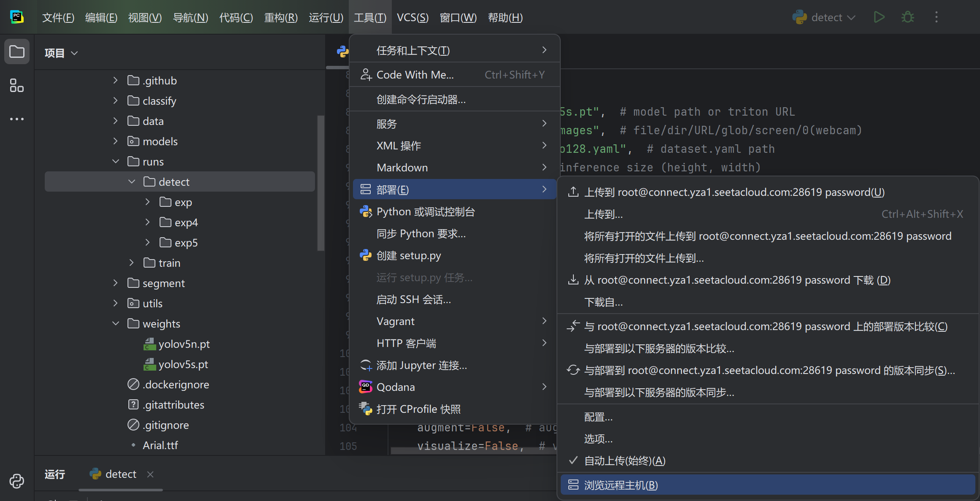This screenshot has height=501, width=980.
Task: Click the project tree vertical scrollbar
Action: coord(320,182)
